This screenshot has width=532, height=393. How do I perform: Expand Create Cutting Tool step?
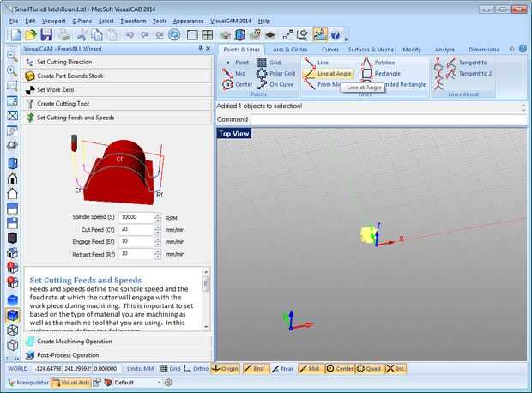point(117,104)
